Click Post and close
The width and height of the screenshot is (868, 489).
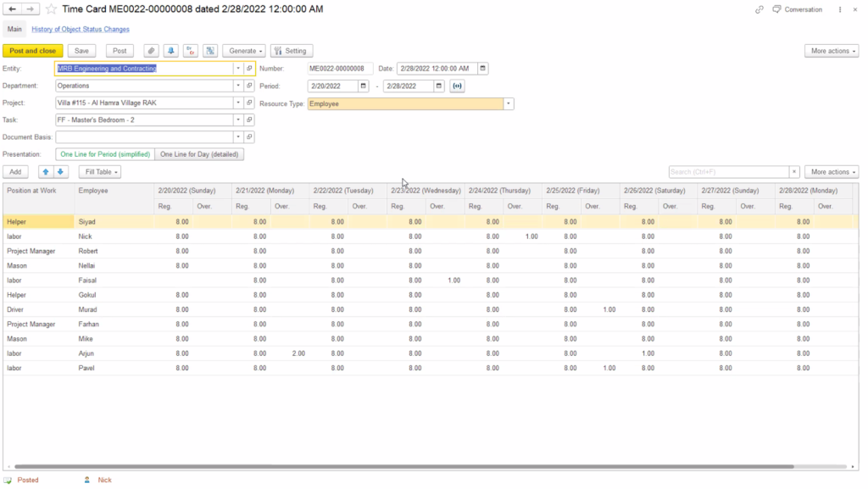(33, 51)
